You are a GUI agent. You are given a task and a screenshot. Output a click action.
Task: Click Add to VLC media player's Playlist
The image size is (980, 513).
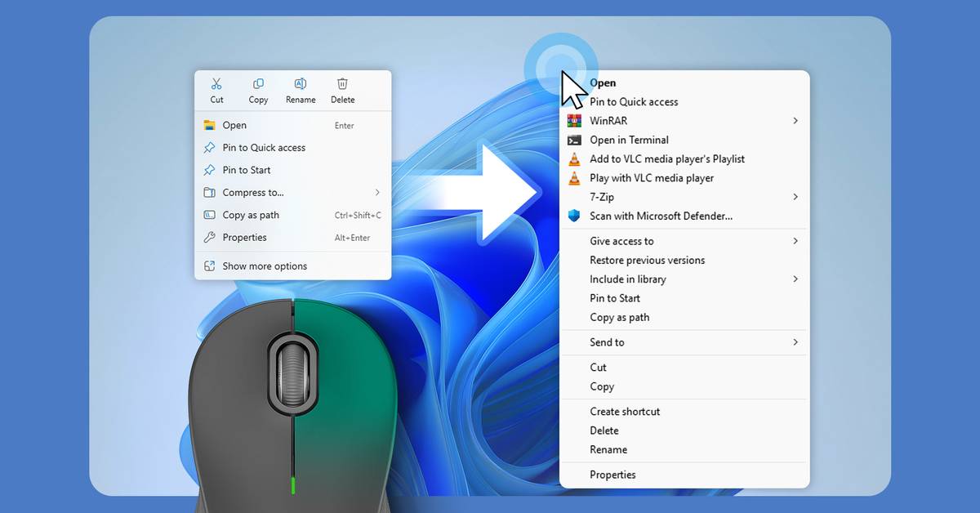(667, 159)
